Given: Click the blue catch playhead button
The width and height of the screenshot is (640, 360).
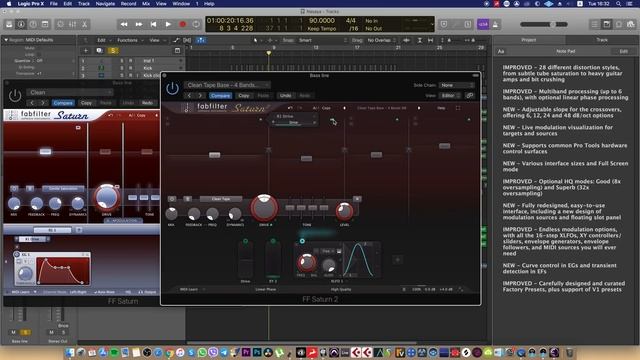Looking at the screenshot, I should click(201, 40).
